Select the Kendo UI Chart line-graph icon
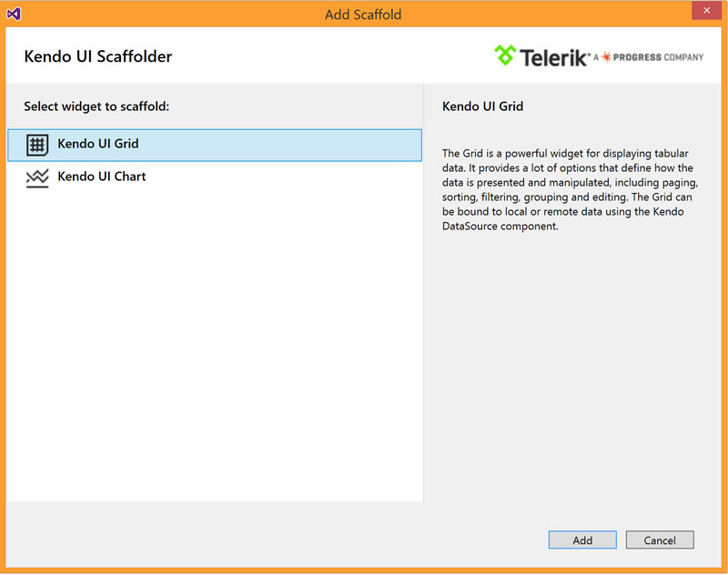This screenshot has height=575, width=728. pyautogui.click(x=37, y=178)
